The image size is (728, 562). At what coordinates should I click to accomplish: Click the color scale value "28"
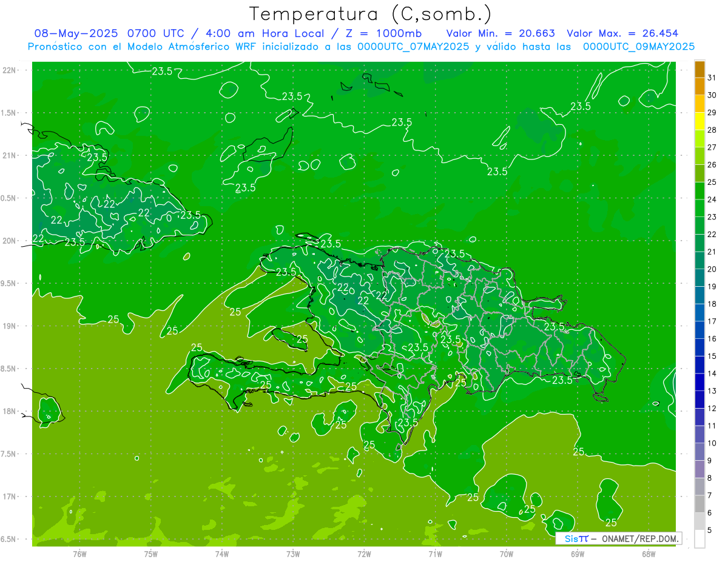pyautogui.click(x=712, y=130)
